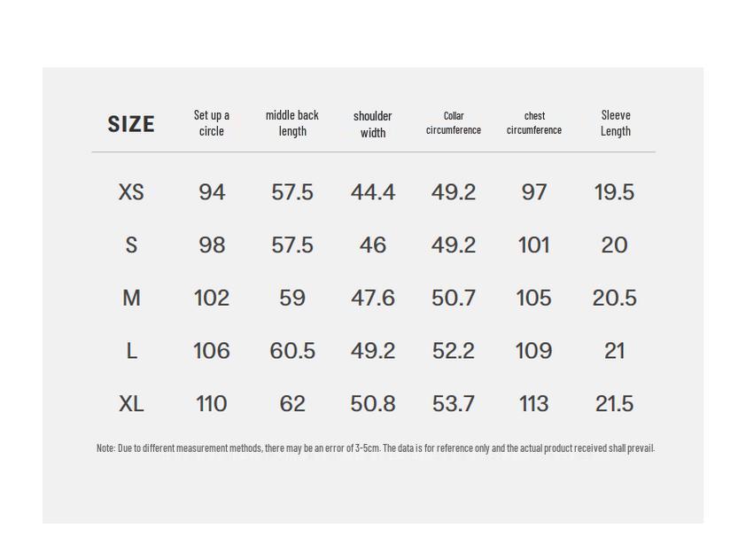Click the L sleeve length value 21
This screenshot has width=746, height=560.
(615, 352)
